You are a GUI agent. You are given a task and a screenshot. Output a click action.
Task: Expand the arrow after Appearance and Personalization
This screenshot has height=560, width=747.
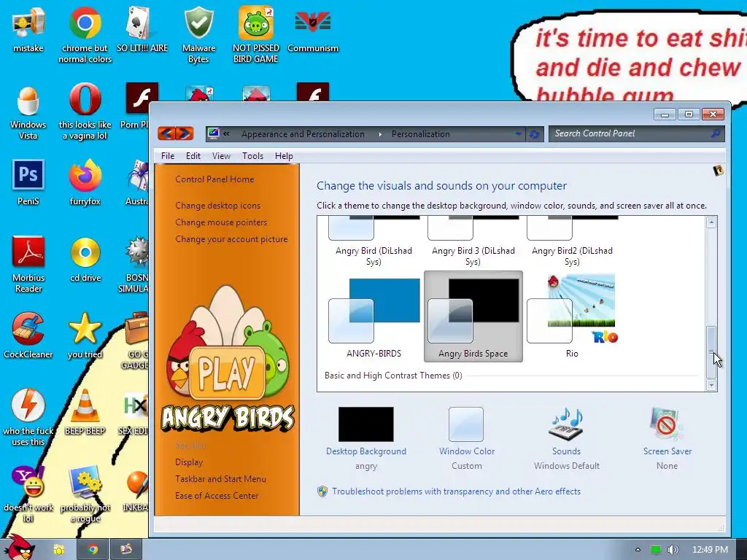point(379,134)
